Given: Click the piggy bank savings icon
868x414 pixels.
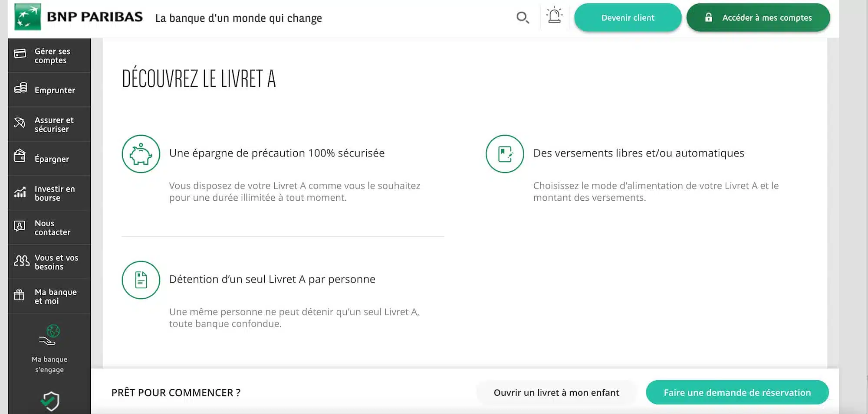Looking at the screenshot, I should click(141, 154).
